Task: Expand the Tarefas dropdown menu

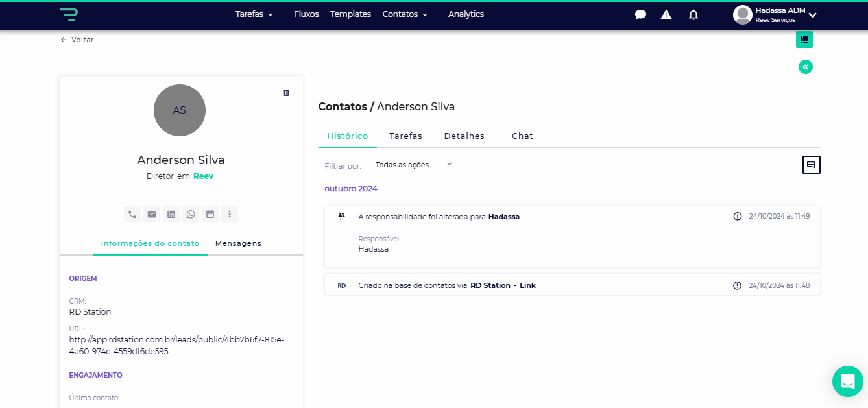Action: pyautogui.click(x=254, y=14)
